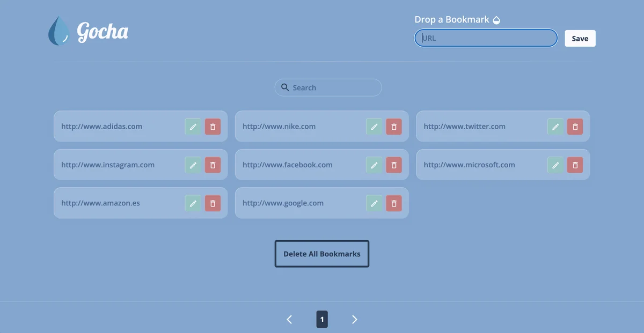Edit the nike.com bookmark
This screenshot has height=333, width=644.
pyautogui.click(x=374, y=127)
